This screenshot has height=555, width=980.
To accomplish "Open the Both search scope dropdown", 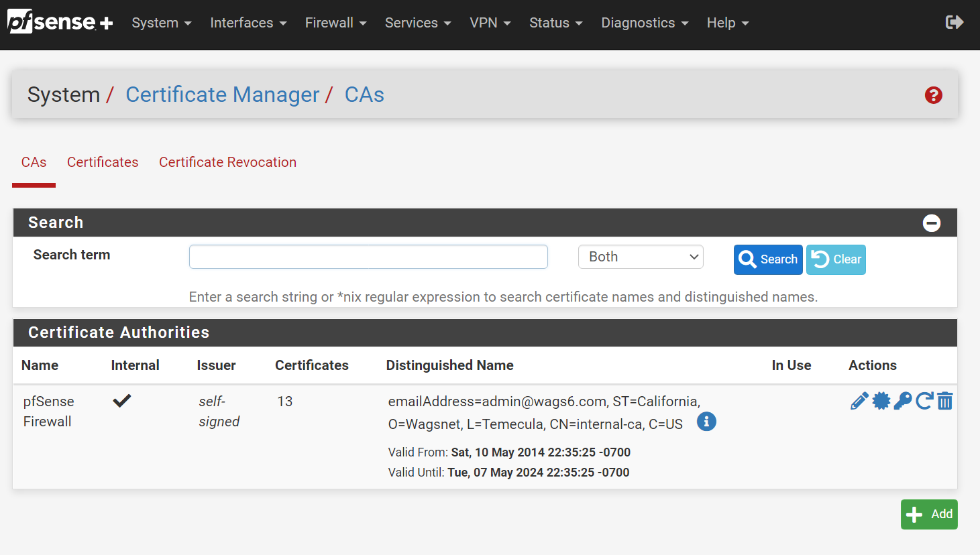I will (641, 257).
